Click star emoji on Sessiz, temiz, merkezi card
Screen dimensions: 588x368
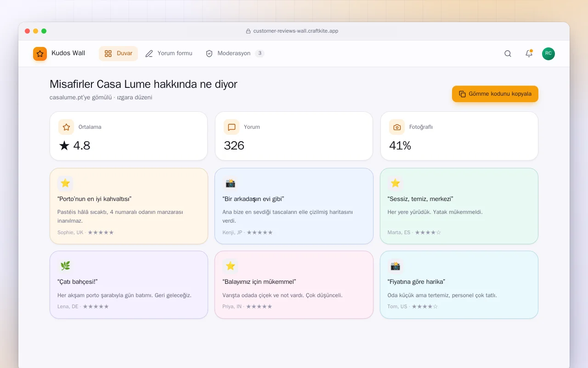point(396,183)
